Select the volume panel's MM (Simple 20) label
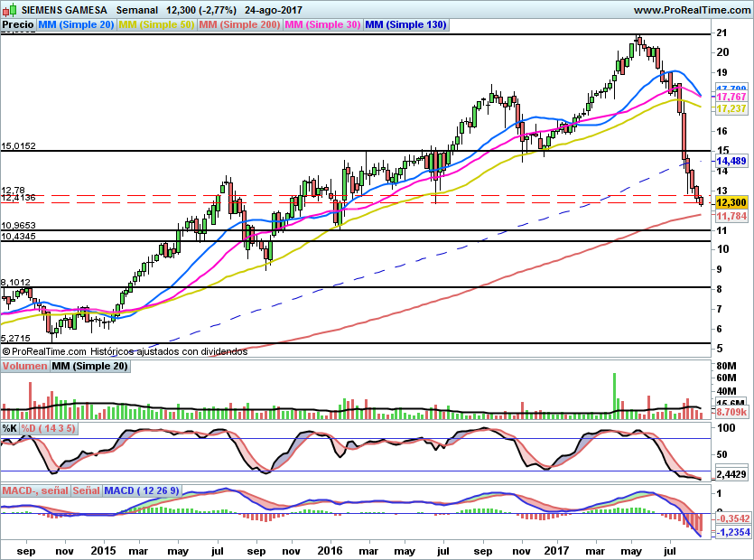754x560 pixels. coord(90,367)
